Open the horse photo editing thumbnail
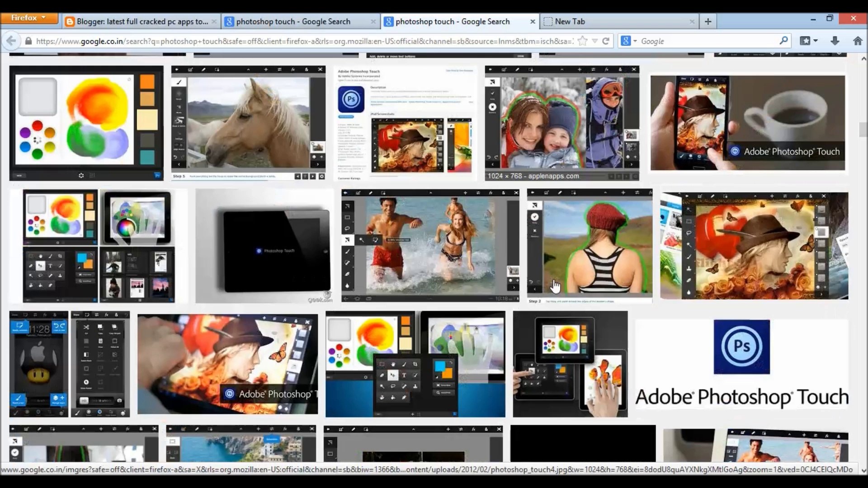 248,123
